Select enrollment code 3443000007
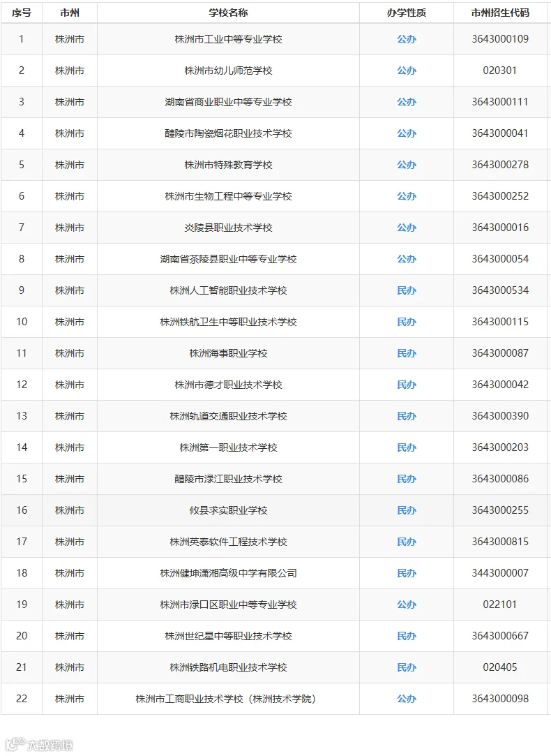The width and height of the screenshot is (551, 756). (500, 573)
